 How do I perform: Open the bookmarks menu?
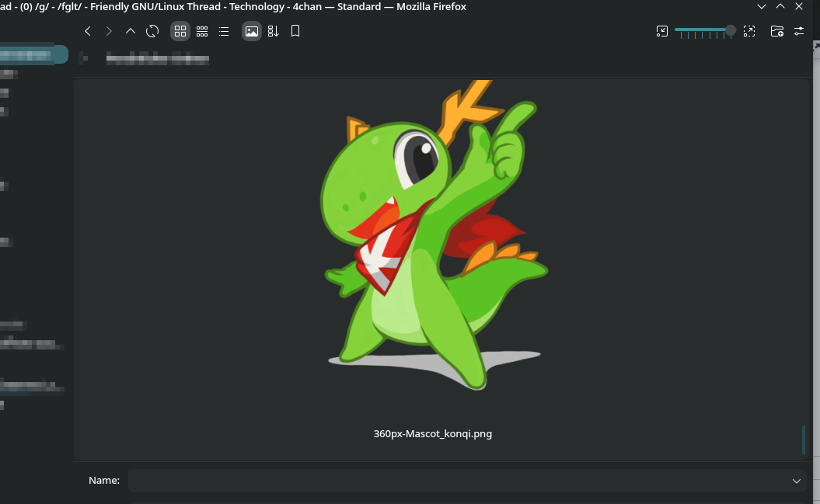(295, 31)
